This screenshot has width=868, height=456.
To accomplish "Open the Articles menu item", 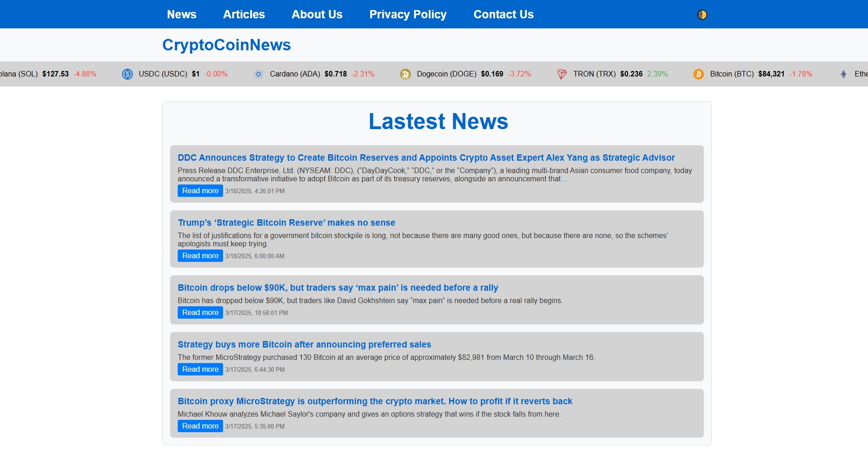I will coord(244,14).
